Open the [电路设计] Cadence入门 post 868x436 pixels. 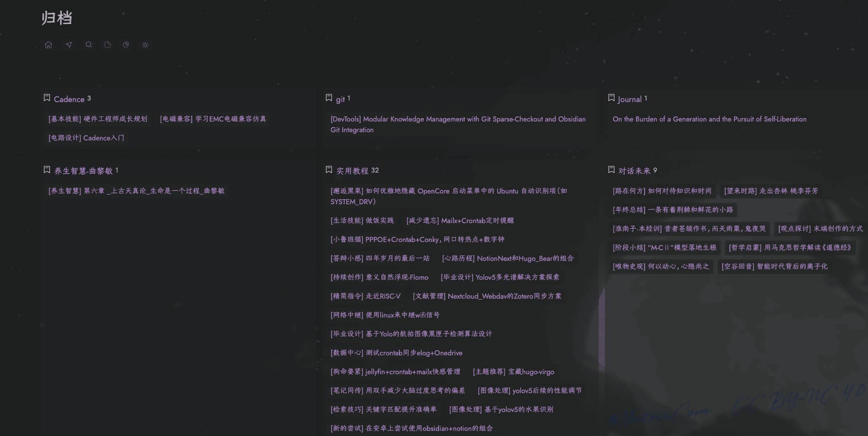pos(86,138)
